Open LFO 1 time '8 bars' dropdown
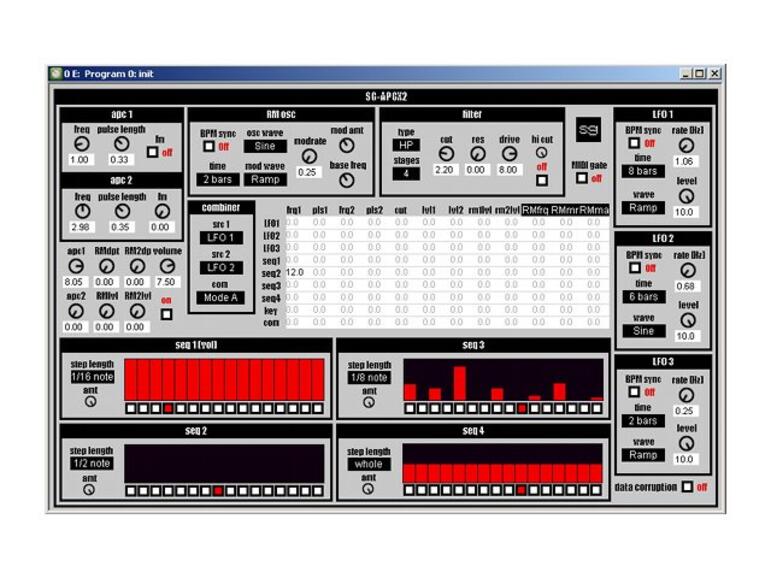Viewport: 770px width, 578px height. click(643, 171)
